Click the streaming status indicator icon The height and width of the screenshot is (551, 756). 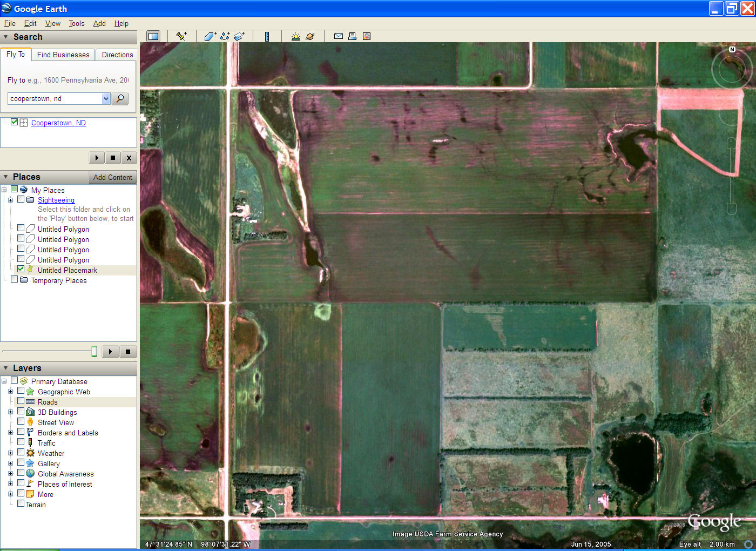coord(748,544)
